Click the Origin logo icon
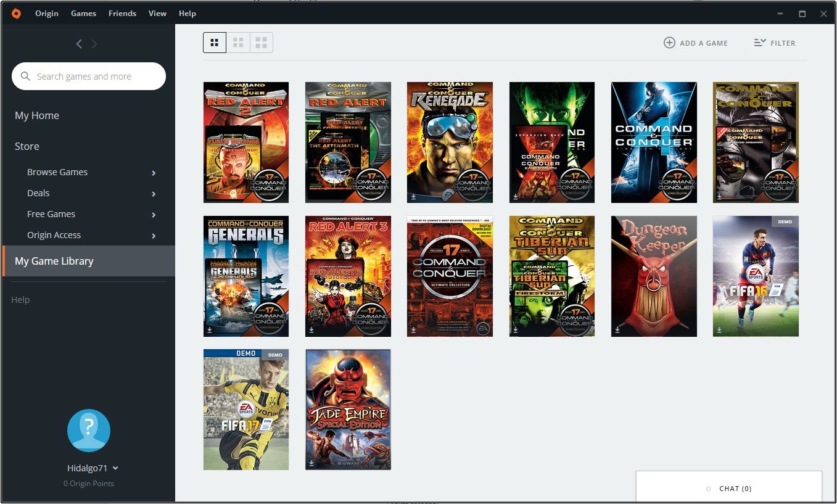 coord(16,13)
